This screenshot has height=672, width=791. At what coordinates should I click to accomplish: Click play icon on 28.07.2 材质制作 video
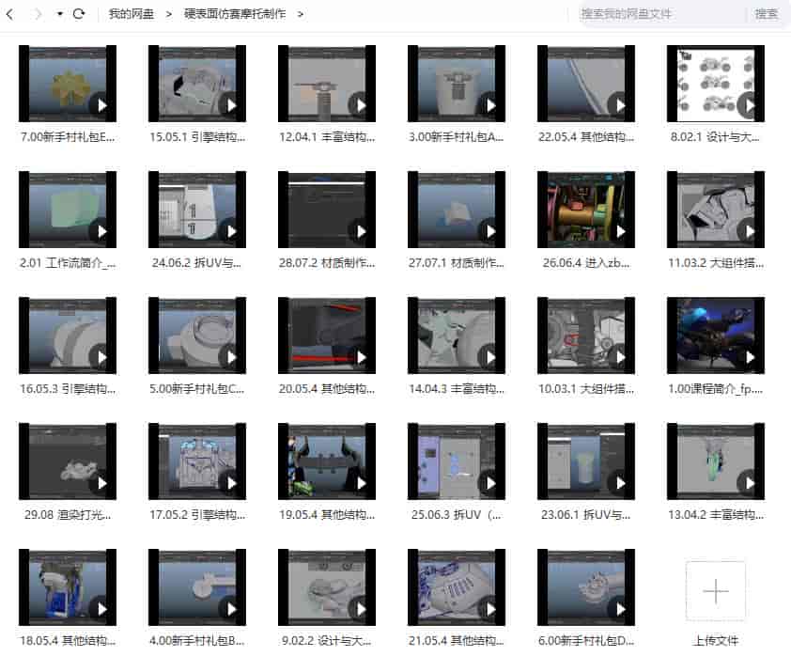point(358,231)
